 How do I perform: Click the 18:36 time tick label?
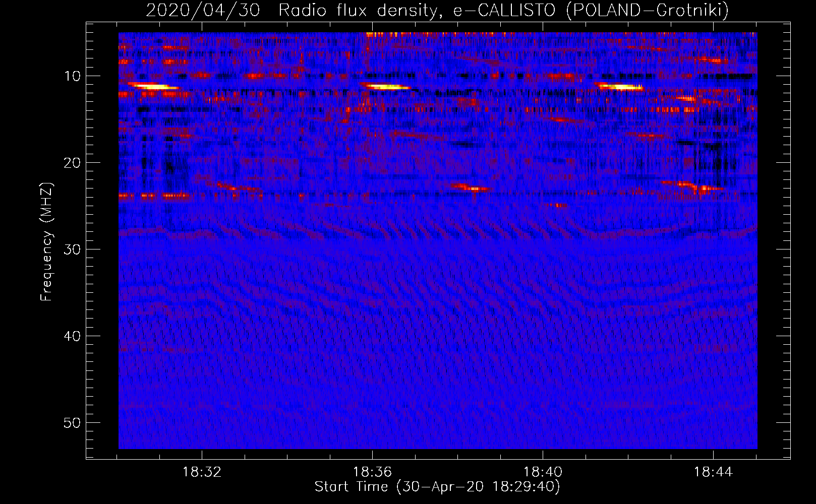coord(372,472)
